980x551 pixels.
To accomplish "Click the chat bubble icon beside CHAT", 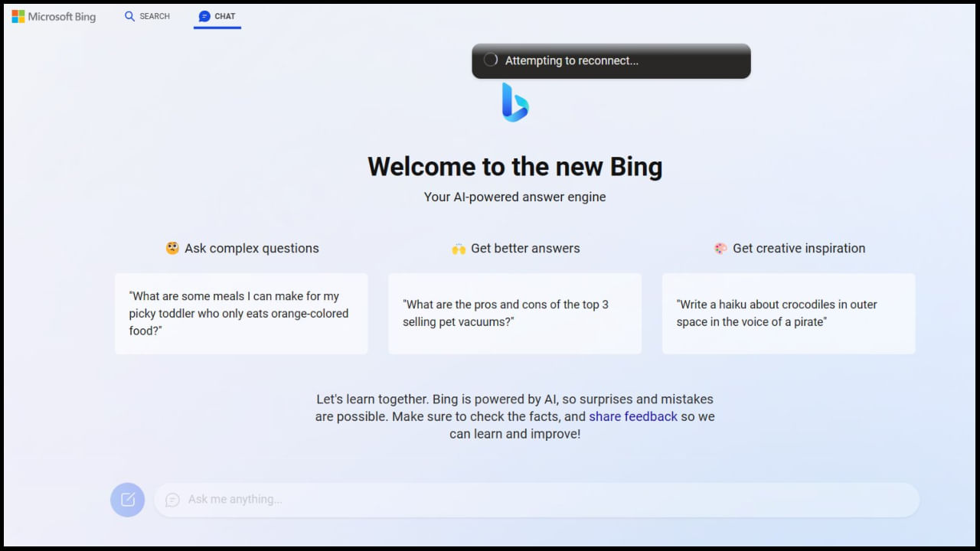I will [x=204, y=15].
